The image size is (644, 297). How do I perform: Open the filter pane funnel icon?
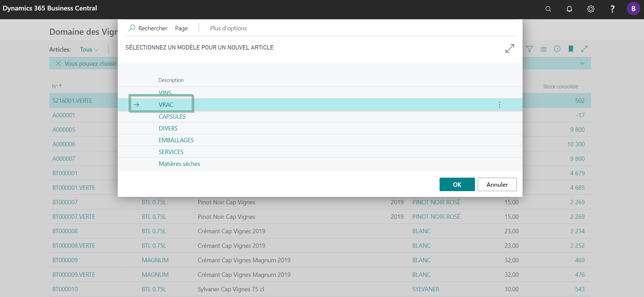(530, 49)
